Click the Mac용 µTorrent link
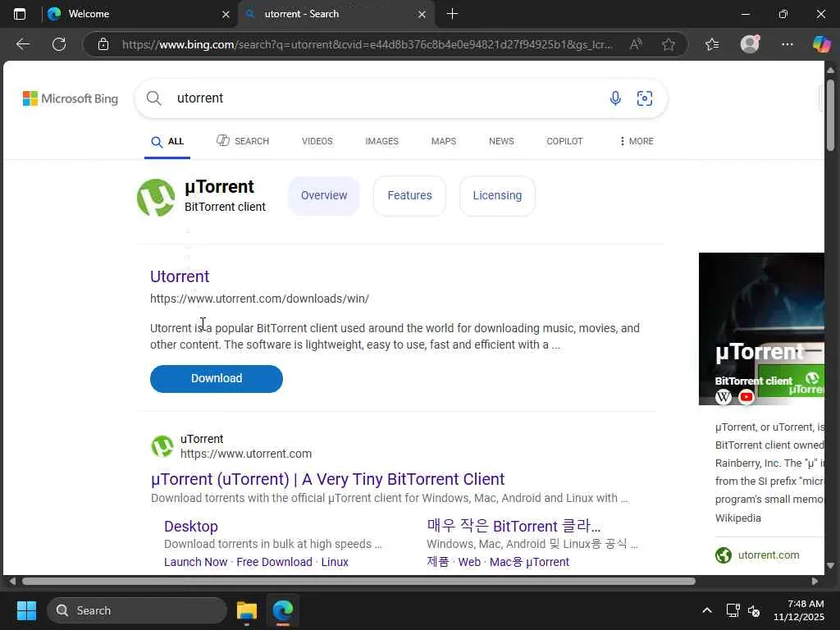The image size is (840, 630). coord(529,562)
